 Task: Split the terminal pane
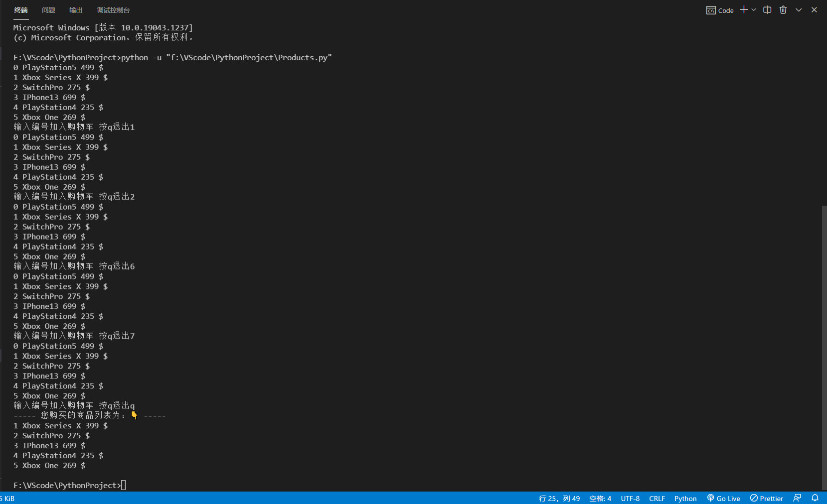[x=767, y=10]
